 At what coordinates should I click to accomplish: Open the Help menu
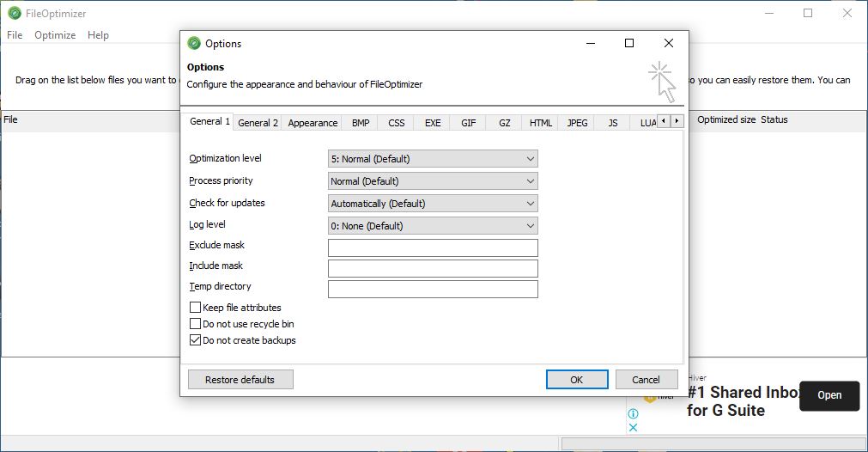[98, 35]
